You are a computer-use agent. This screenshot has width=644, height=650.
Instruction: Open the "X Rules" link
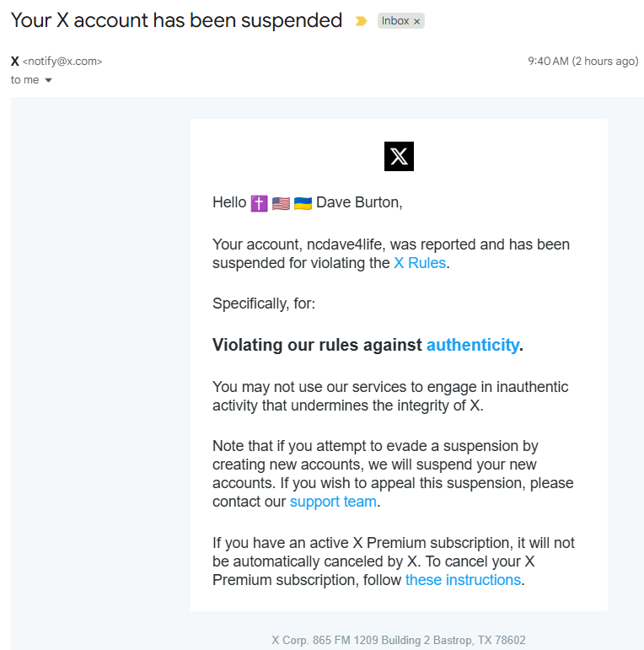[x=419, y=263]
